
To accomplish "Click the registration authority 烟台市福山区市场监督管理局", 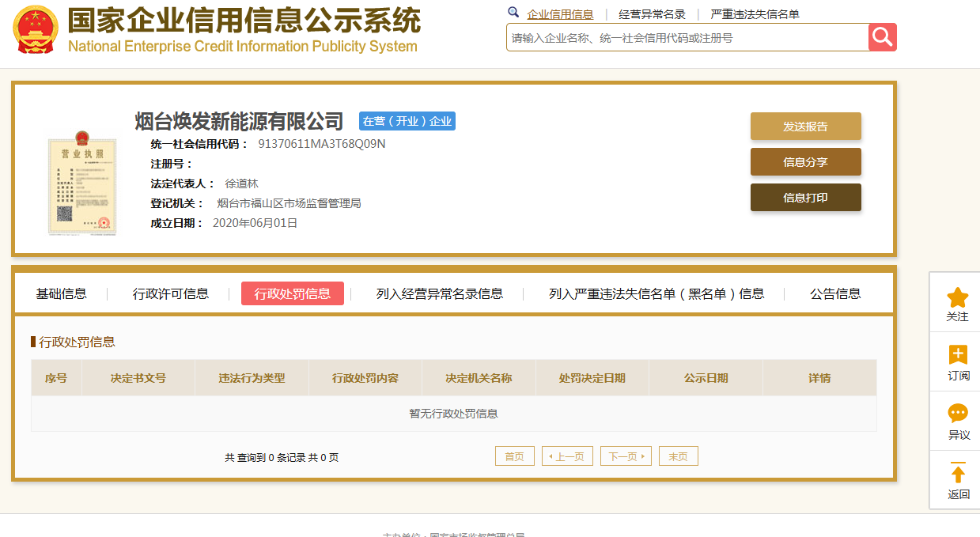I will click(x=289, y=203).
